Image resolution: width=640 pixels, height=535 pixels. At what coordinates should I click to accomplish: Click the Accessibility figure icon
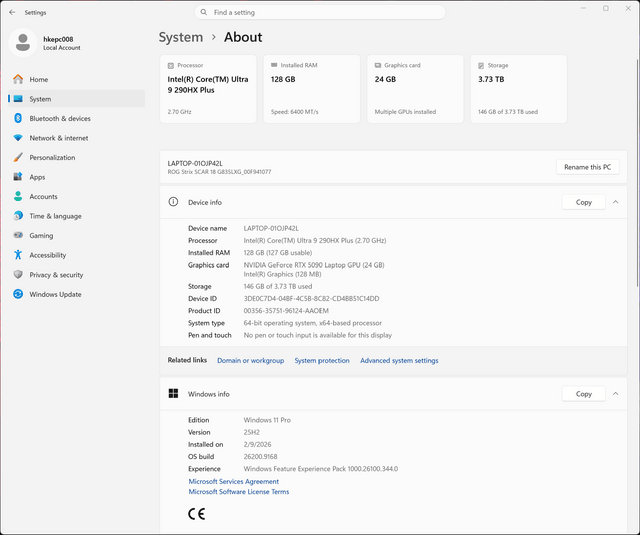(18, 255)
